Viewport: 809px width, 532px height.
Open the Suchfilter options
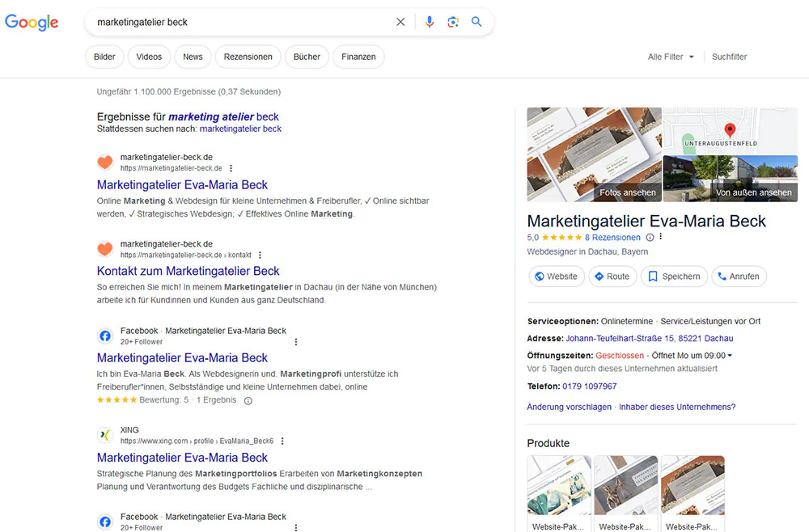[x=729, y=57]
